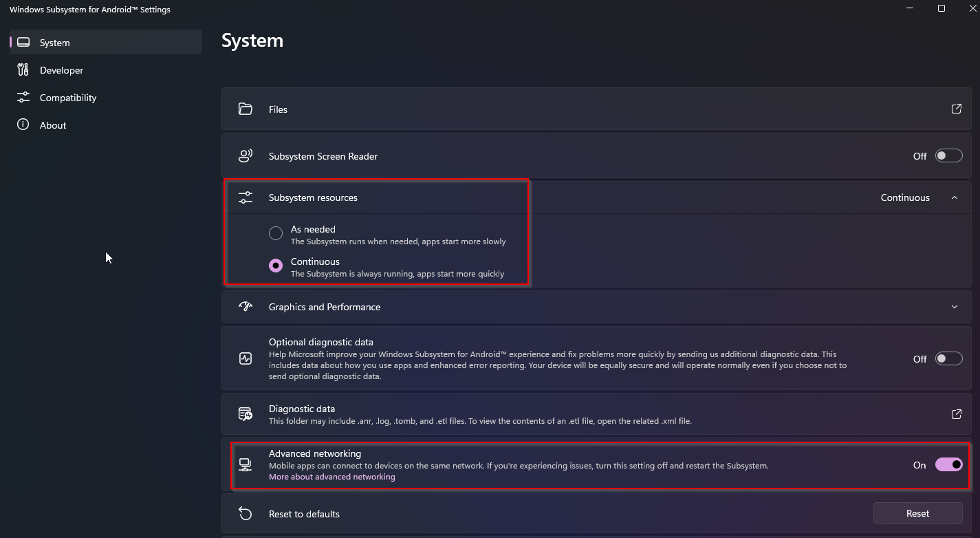Open Files via its external link icon
This screenshot has width=980, height=538.
click(x=956, y=108)
